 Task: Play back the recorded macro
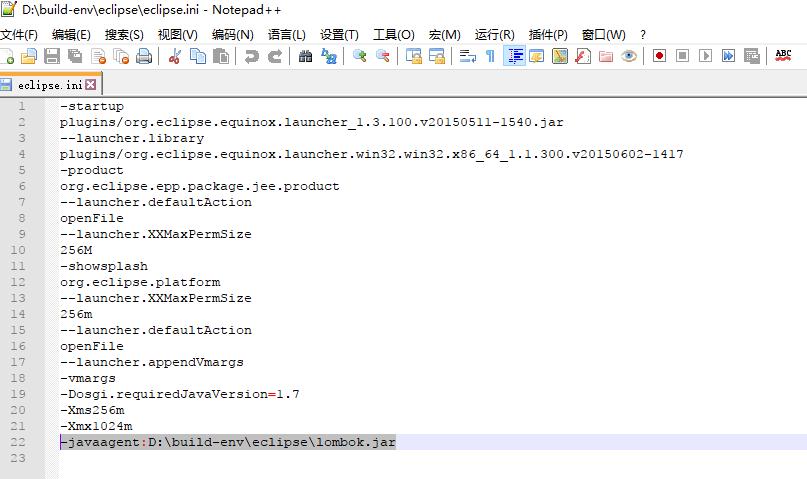click(706, 56)
